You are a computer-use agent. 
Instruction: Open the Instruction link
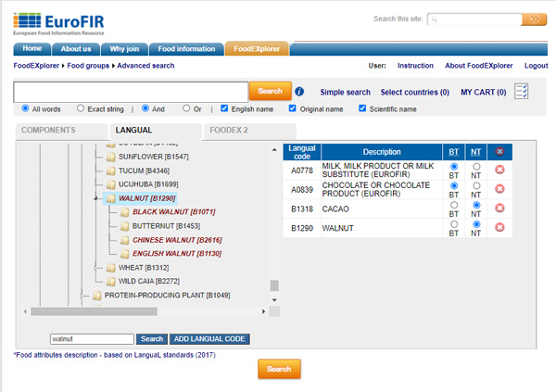[415, 66]
